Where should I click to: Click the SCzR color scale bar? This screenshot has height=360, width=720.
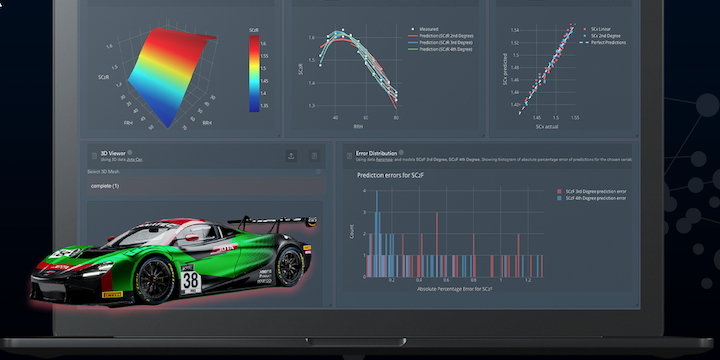coord(254,73)
